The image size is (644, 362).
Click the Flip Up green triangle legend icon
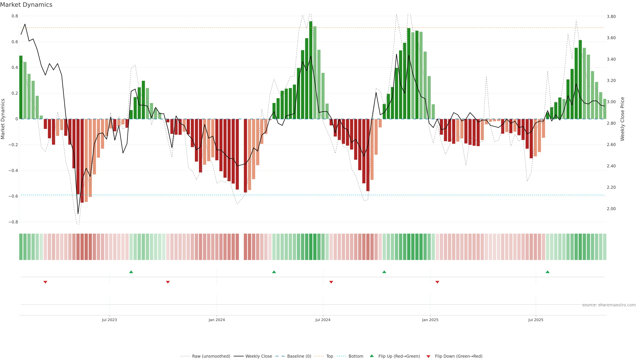point(372,356)
